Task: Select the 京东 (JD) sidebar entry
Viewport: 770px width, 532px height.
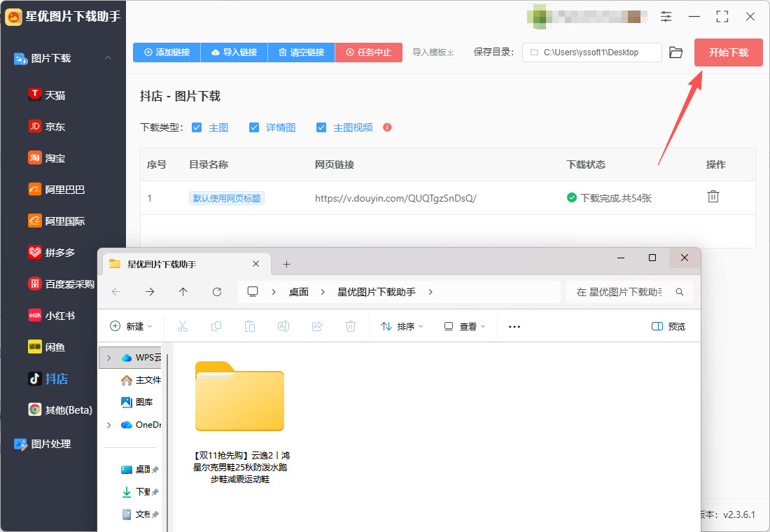Action: (x=47, y=126)
